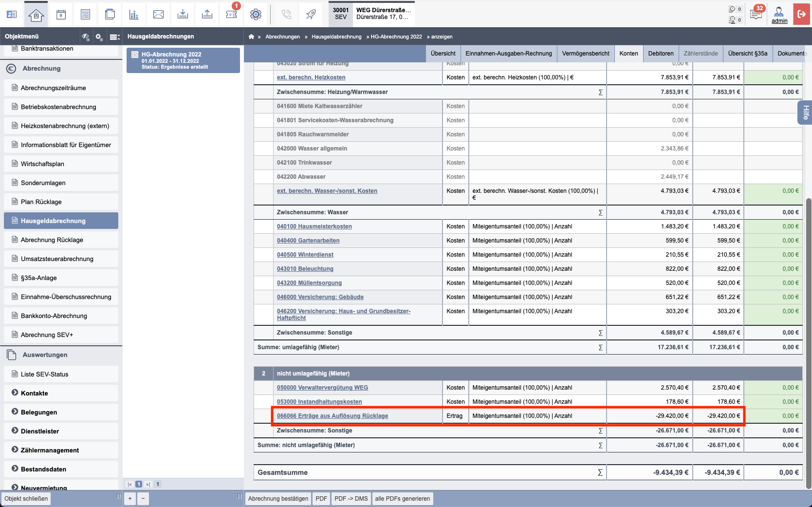Click Objekt schließen button
Viewport: 812px width, 507px height.
pos(26,499)
